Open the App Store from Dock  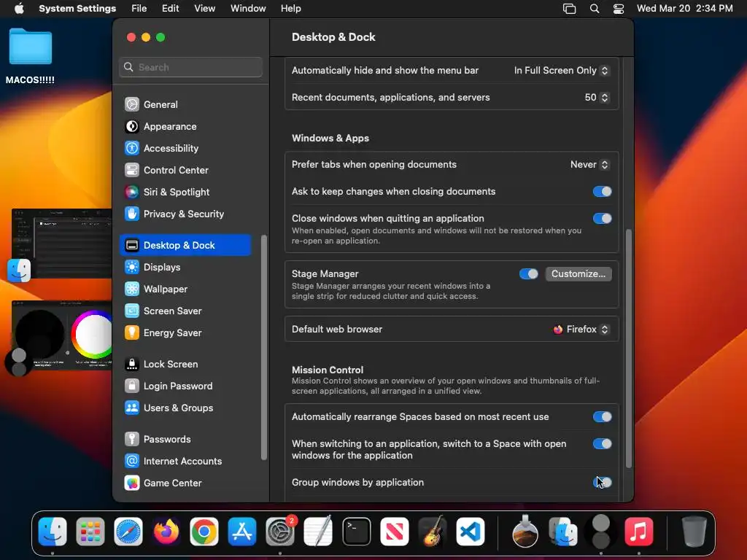242,532
